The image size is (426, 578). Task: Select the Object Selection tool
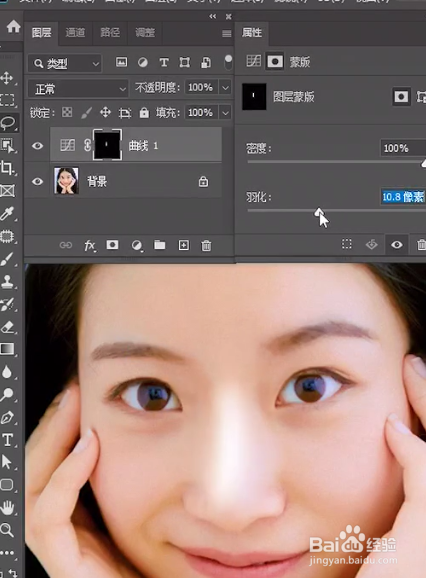point(7,145)
